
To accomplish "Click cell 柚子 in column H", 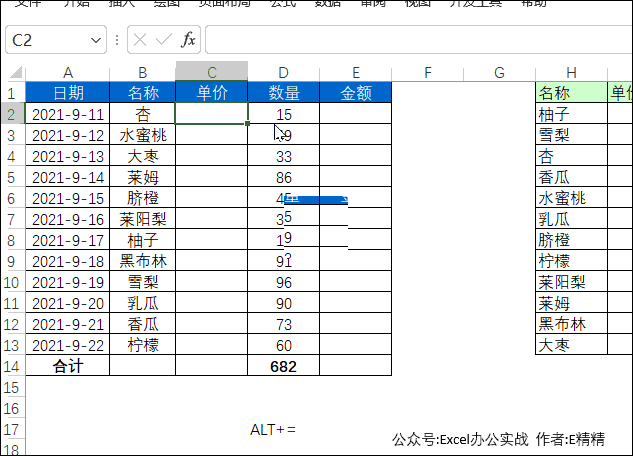I will click(x=571, y=114).
